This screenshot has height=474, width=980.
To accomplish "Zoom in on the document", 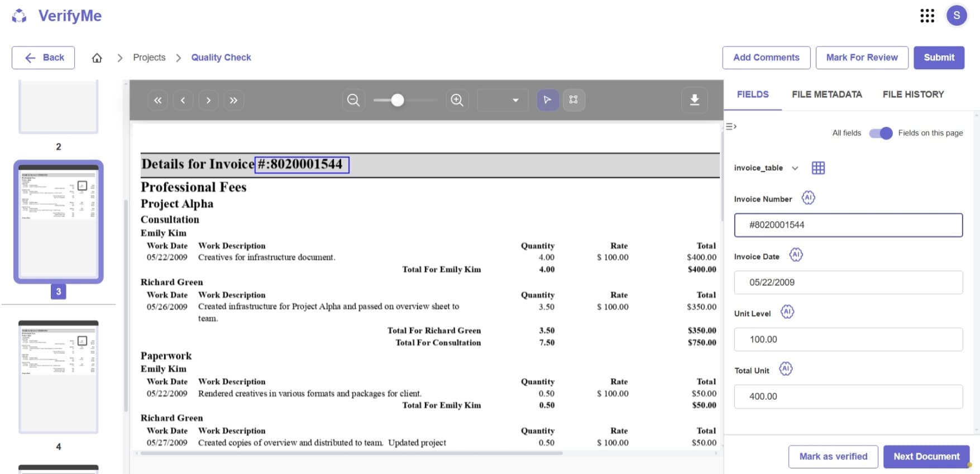I will pyautogui.click(x=457, y=100).
